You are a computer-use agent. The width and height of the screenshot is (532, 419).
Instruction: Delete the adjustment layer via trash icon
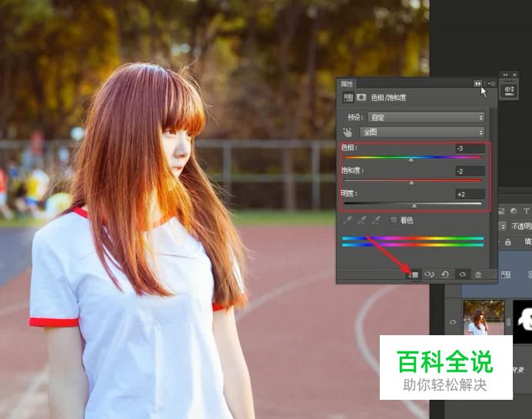click(x=478, y=274)
